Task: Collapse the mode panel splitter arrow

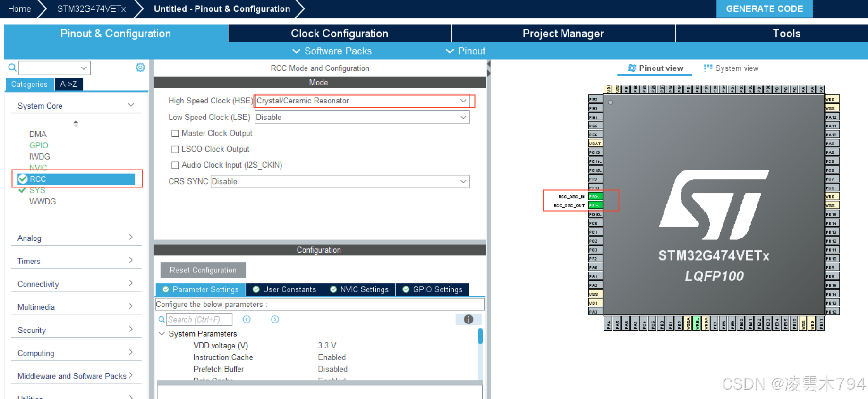Action: (489, 64)
